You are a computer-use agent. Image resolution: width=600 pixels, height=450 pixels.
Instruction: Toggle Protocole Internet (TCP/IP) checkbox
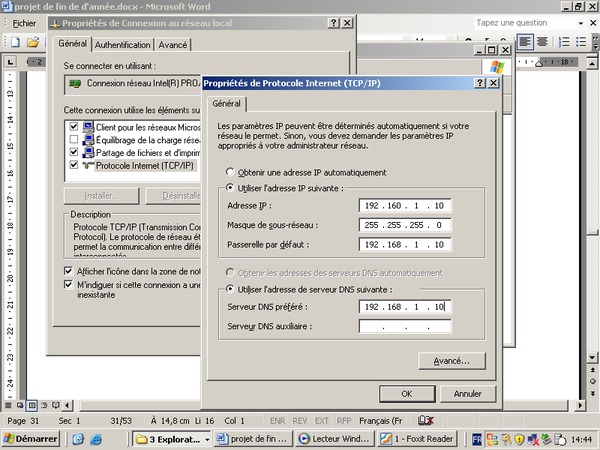74,165
